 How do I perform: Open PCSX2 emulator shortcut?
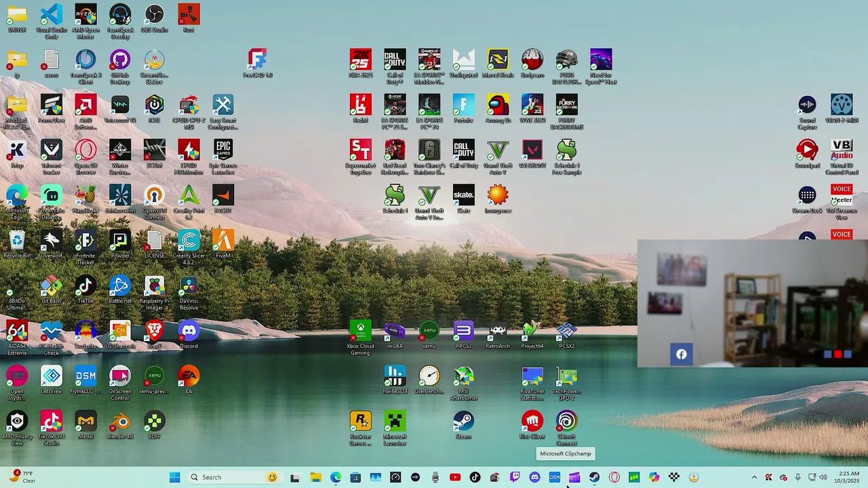[x=566, y=335]
